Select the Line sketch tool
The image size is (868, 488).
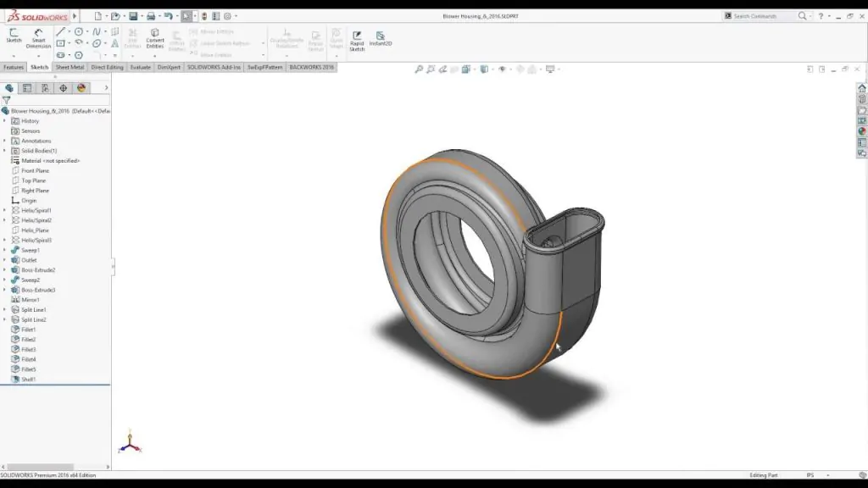tap(60, 32)
